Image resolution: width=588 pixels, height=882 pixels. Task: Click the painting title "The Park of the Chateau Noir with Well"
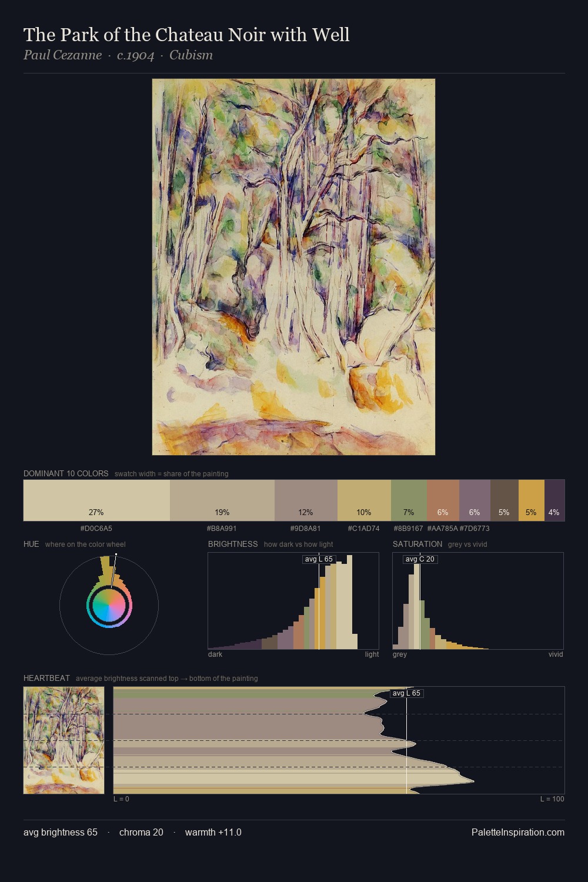(186, 35)
